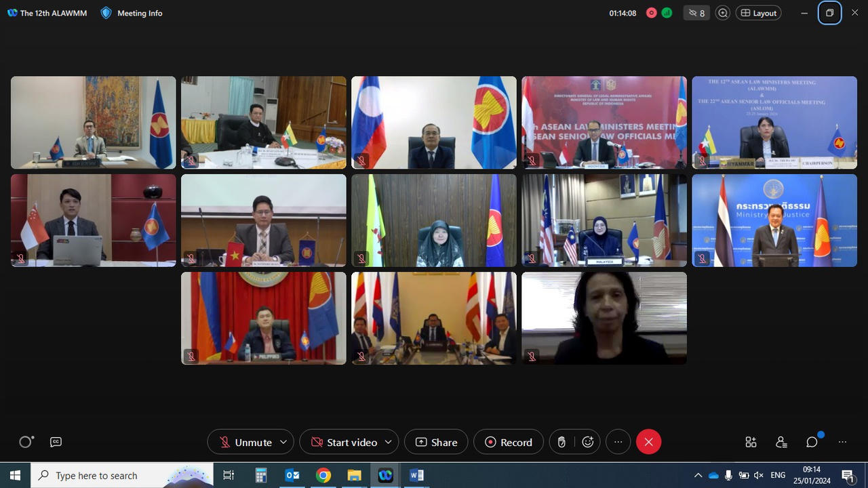Click the magnifier zoom icon in title bar
This screenshot has width=868, height=488.
point(722,12)
